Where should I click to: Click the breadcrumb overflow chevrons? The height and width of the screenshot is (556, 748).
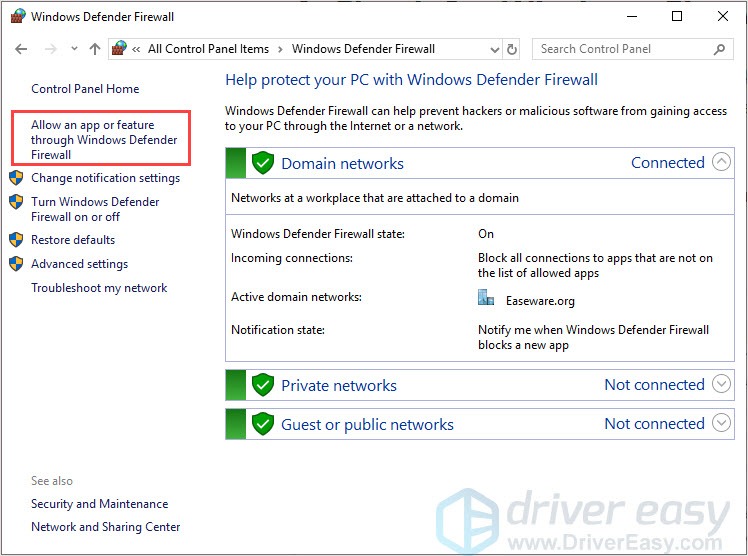[x=136, y=49]
